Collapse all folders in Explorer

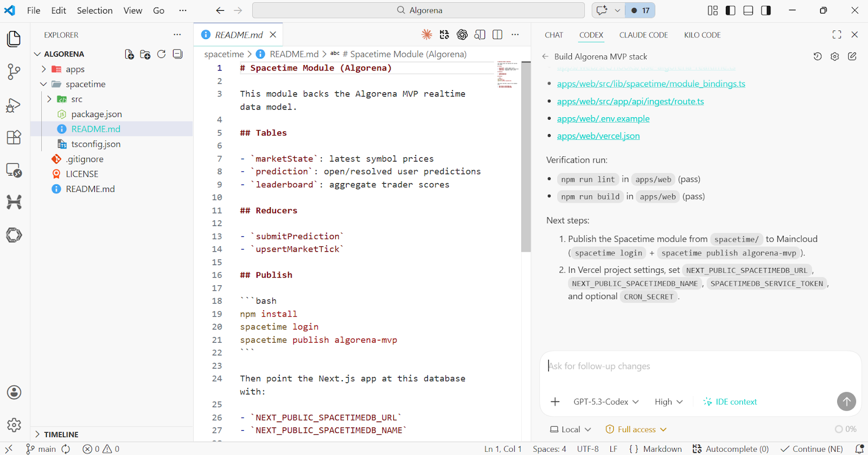(x=177, y=54)
